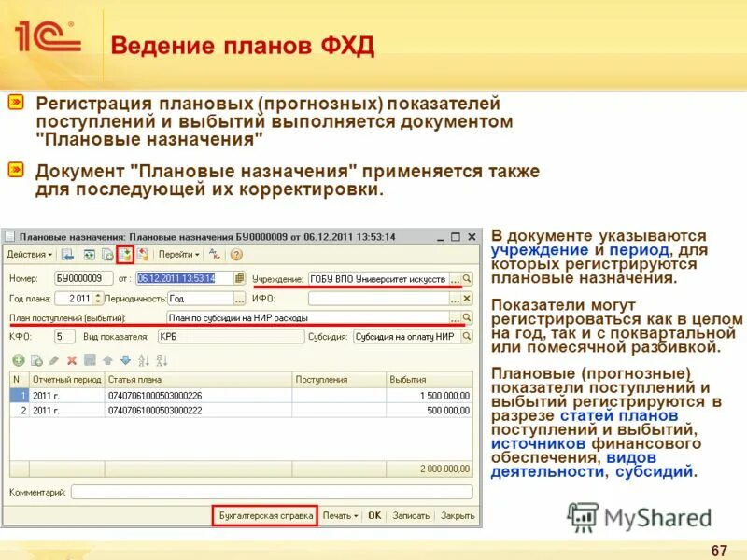Open ellipsis chooser for План поступлений field

[x=454, y=316]
